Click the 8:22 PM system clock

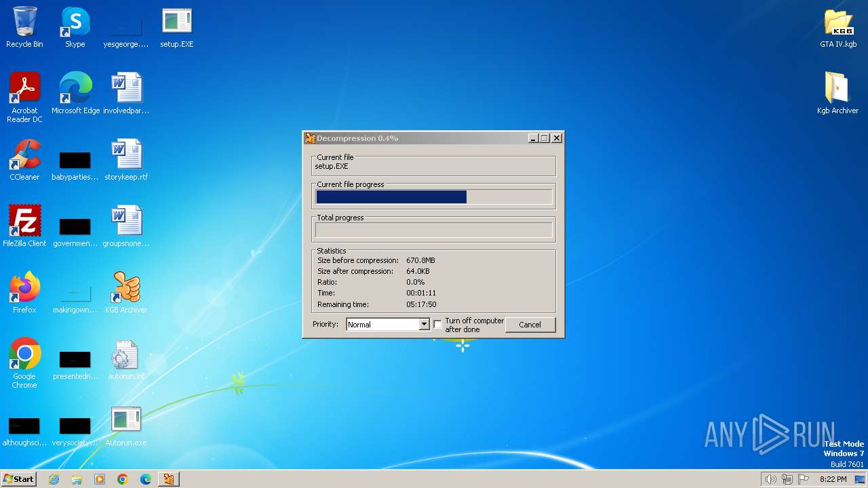[833, 479]
